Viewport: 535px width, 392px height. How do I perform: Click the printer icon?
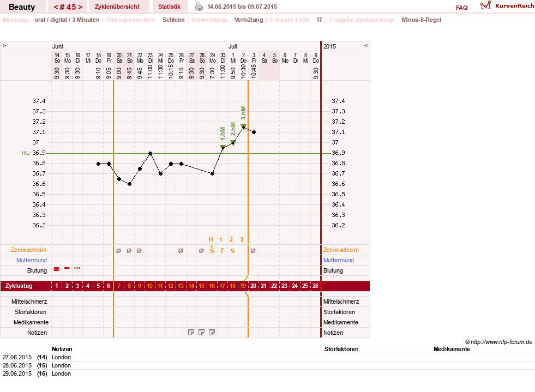(199, 7)
